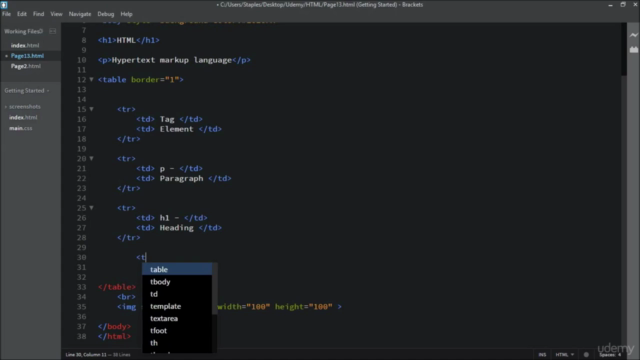The image size is (640, 360).
Task: Choose 'tfoot' from code hints
Action: click(x=177, y=331)
